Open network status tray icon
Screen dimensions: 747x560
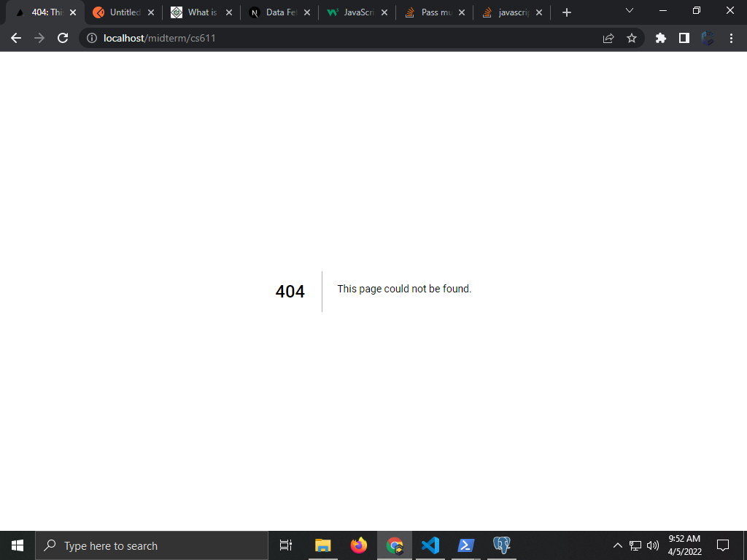coord(635,545)
